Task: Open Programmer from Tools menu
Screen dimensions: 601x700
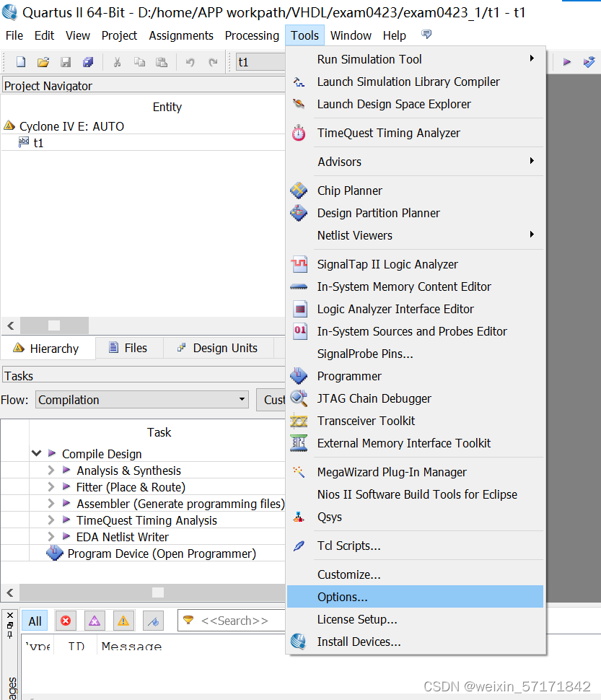Action: point(415,376)
